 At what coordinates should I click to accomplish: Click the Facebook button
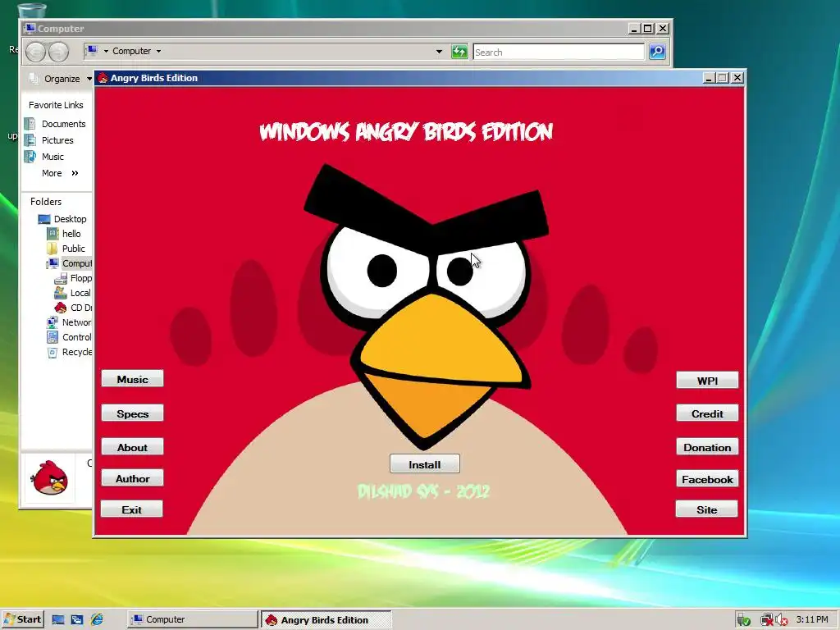pos(707,478)
